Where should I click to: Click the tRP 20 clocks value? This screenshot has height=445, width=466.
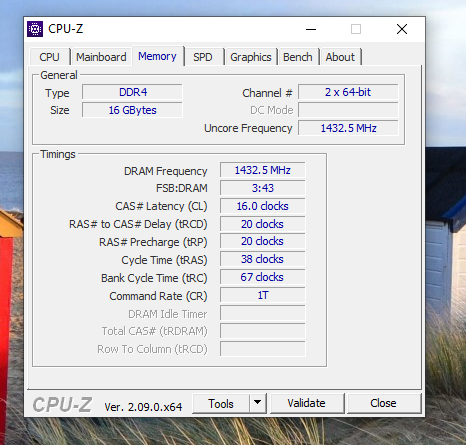263,242
